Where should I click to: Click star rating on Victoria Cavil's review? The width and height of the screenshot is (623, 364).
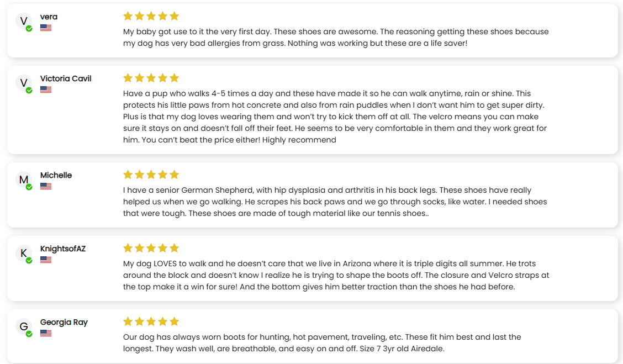coord(151,78)
